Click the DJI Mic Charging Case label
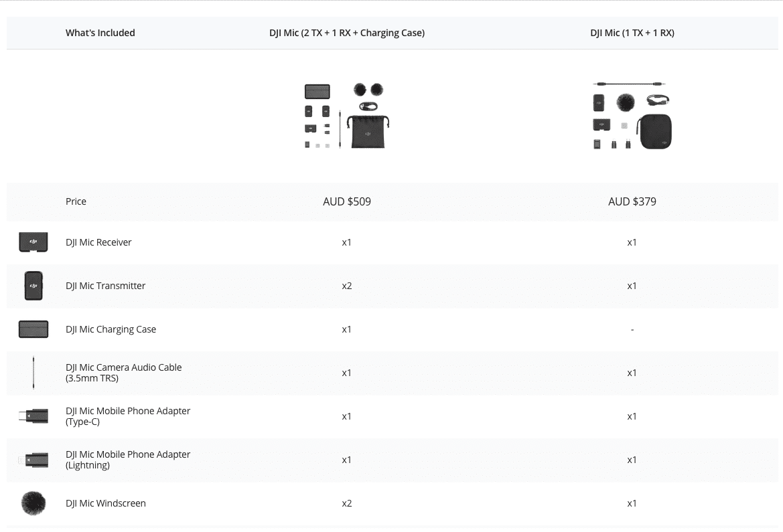783x532 pixels. [111, 329]
